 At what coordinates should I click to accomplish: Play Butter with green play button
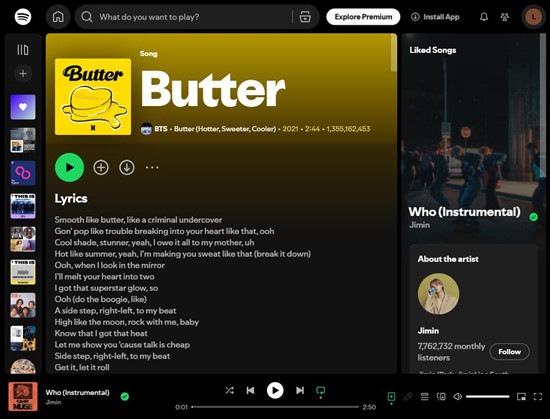[69, 167]
